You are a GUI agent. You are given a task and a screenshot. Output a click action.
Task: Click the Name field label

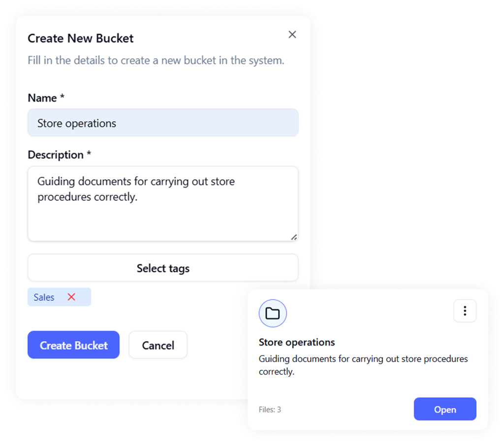(x=42, y=98)
